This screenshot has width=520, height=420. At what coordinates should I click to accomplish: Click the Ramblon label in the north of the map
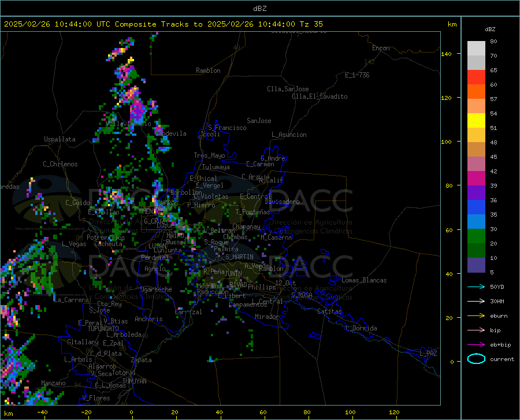pos(208,70)
